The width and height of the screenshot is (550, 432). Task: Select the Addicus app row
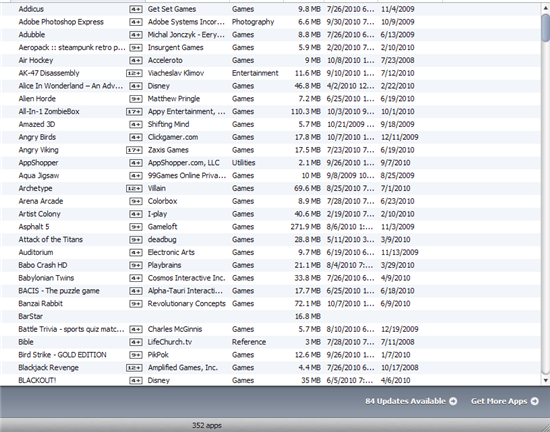click(271, 9)
